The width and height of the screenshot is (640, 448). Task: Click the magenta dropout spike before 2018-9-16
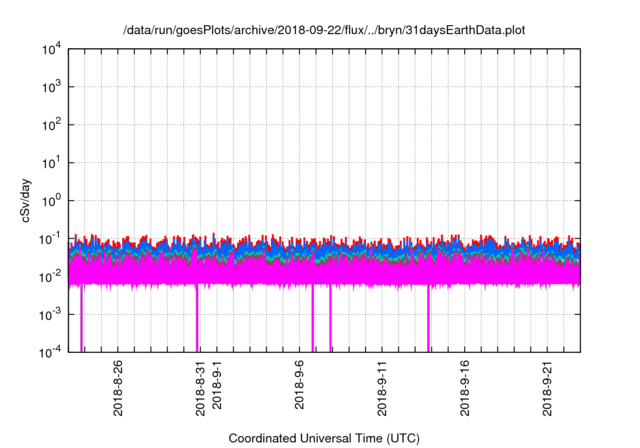click(x=429, y=320)
